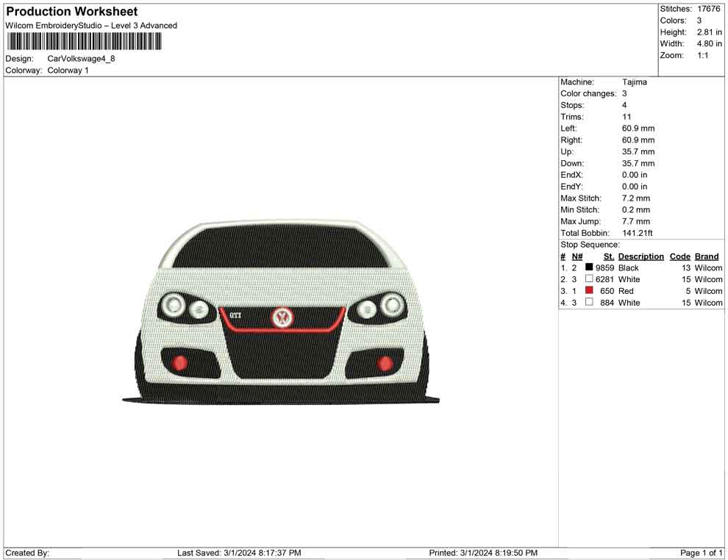
Task: Click the stitch count '884' in row 4
Action: coord(607,303)
